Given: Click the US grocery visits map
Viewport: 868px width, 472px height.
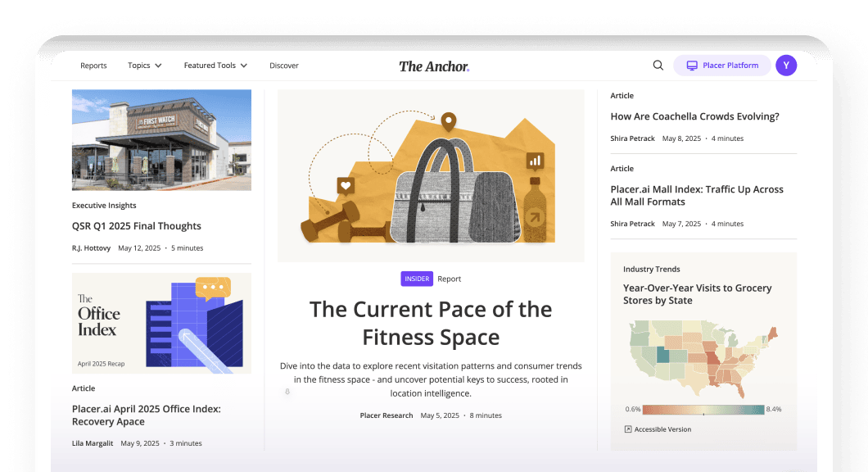Looking at the screenshot, I should [x=703, y=359].
